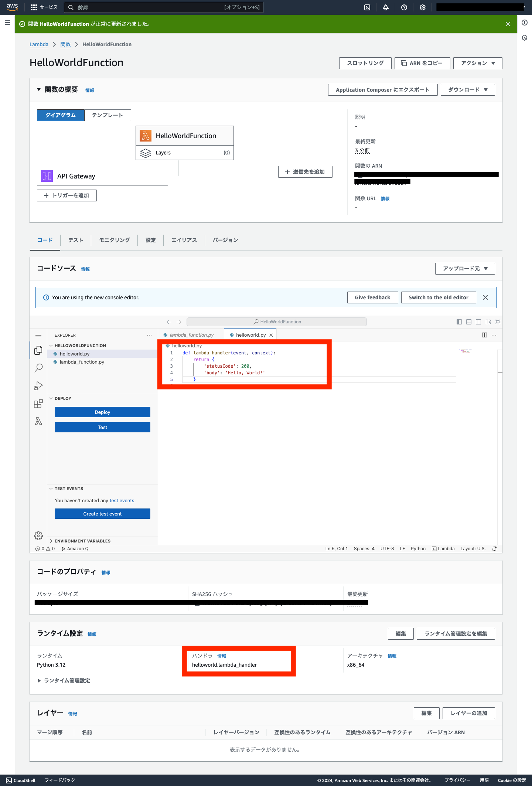The width and height of the screenshot is (532, 786).
Task: Click the API Gateway trigger icon
Action: pos(47,176)
